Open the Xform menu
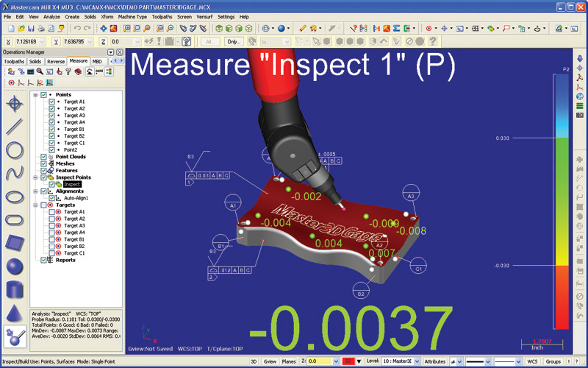Screen dimensions: 588x368 (107, 17)
